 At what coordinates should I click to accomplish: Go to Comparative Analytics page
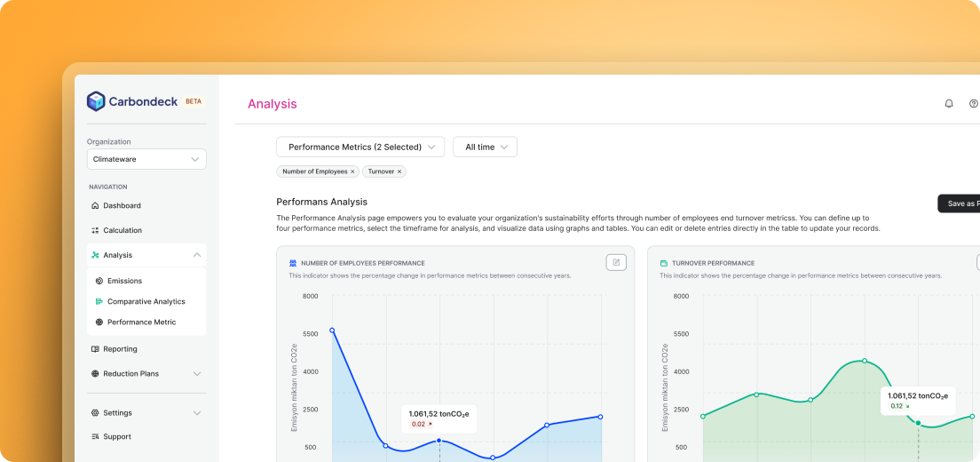pos(146,302)
